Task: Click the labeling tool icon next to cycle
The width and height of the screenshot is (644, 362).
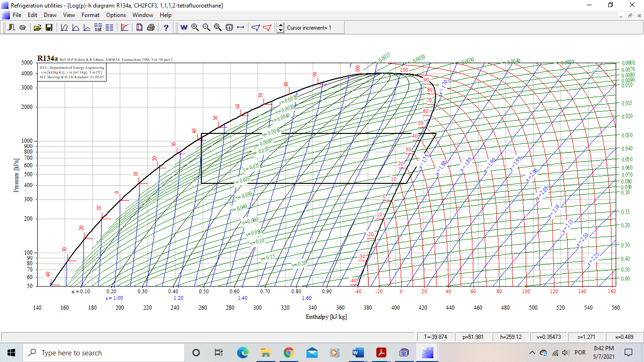Action: pos(23,28)
